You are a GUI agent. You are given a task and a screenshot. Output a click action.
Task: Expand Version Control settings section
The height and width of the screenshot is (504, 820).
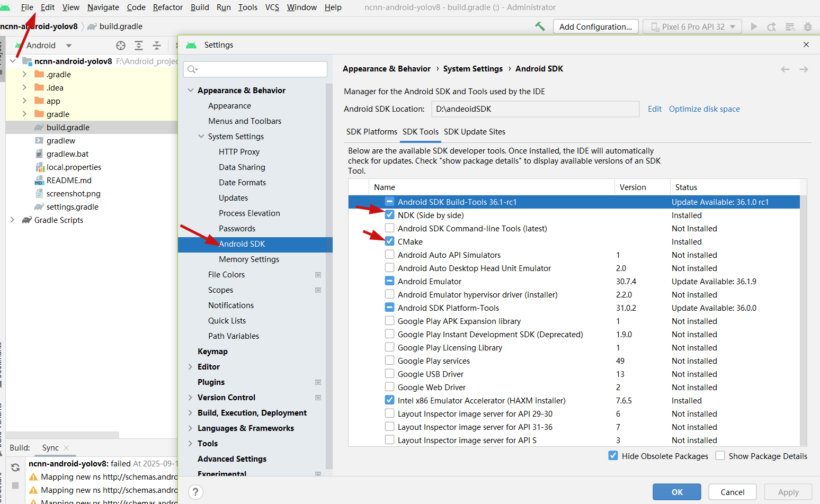point(190,398)
